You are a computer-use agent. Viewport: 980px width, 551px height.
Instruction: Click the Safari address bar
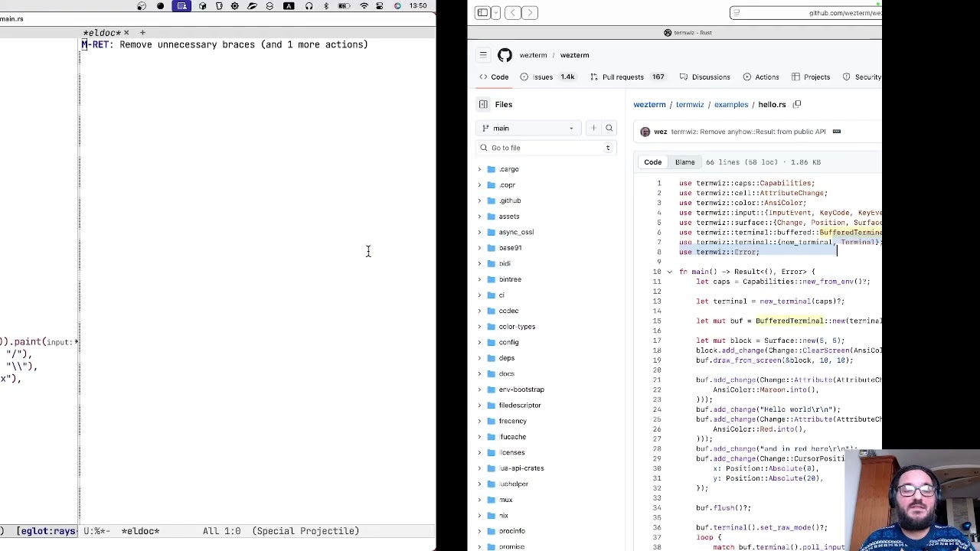click(x=806, y=12)
